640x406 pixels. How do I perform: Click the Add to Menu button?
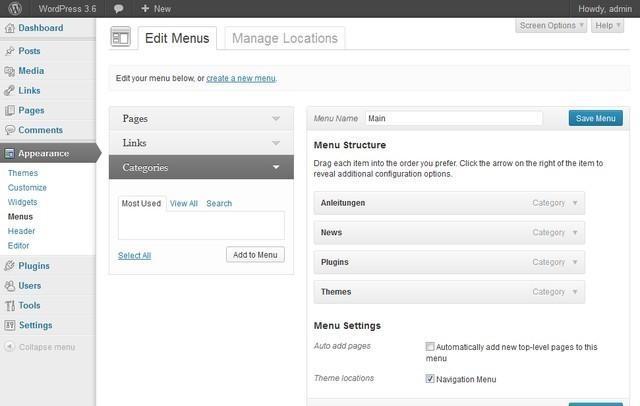point(255,255)
